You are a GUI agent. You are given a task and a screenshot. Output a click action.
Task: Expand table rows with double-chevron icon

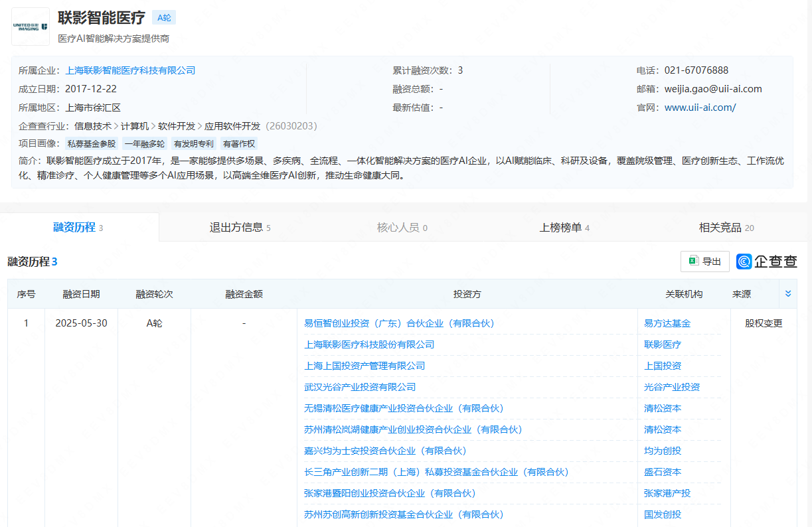click(x=788, y=294)
